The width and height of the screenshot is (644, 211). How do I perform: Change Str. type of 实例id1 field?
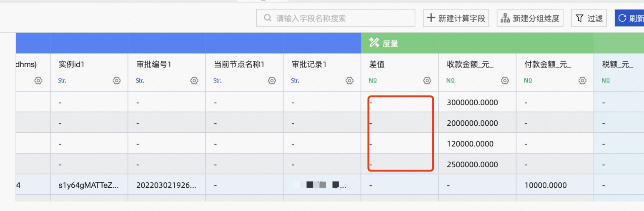click(x=62, y=81)
